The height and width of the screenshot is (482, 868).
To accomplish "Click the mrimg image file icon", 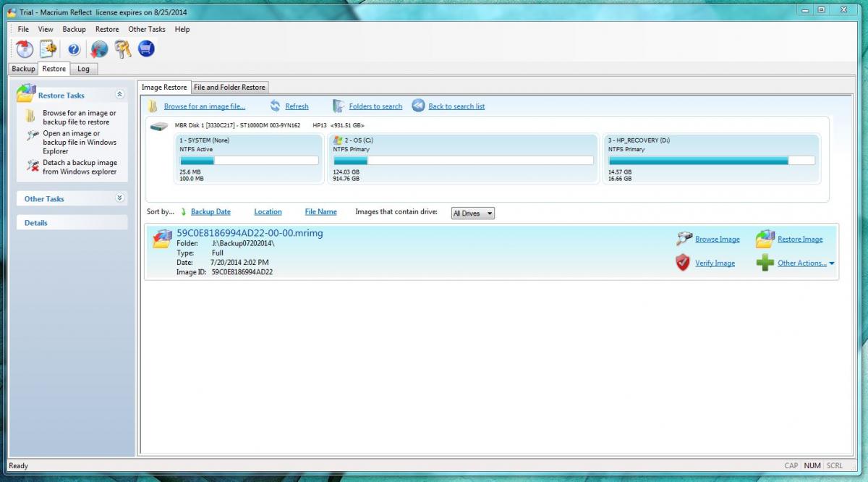I will [162, 240].
